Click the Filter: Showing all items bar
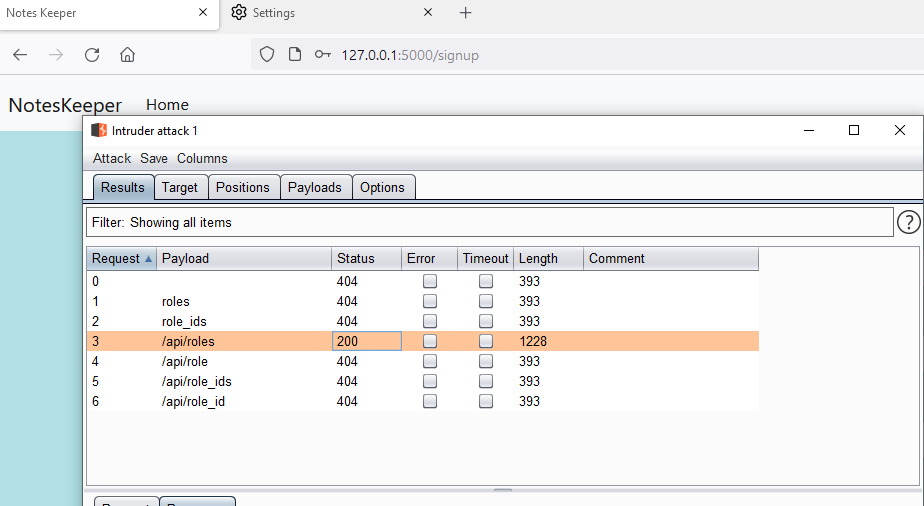The width and height of the screenshot is (924, 506). [490, 222]
